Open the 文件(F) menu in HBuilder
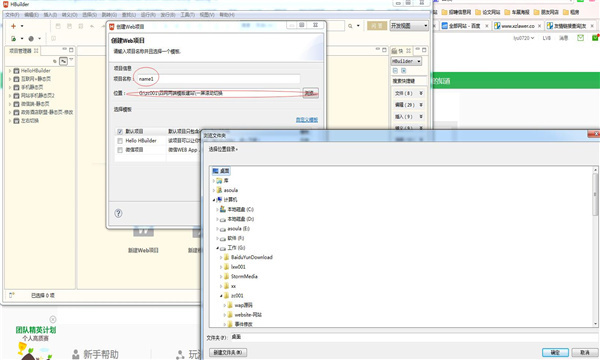This screenshot has height=360, width=600. coord(12,15)
